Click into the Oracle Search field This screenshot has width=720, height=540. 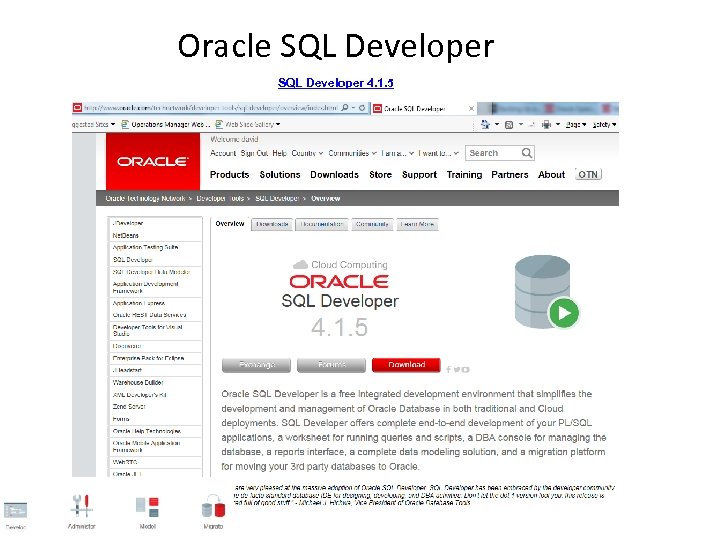[x=494, y=153]
